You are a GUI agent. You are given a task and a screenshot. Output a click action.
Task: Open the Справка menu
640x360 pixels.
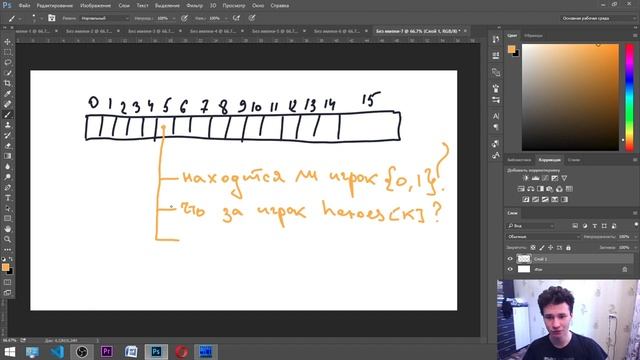point(280,6)
